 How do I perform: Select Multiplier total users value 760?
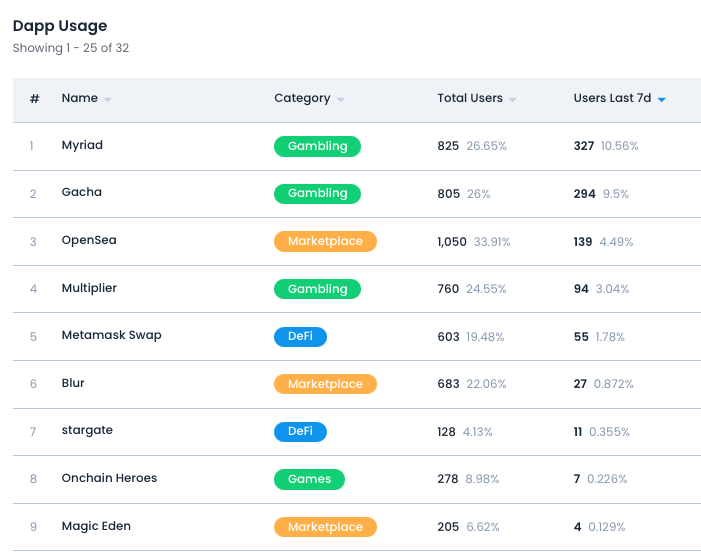tap(448, 289)
